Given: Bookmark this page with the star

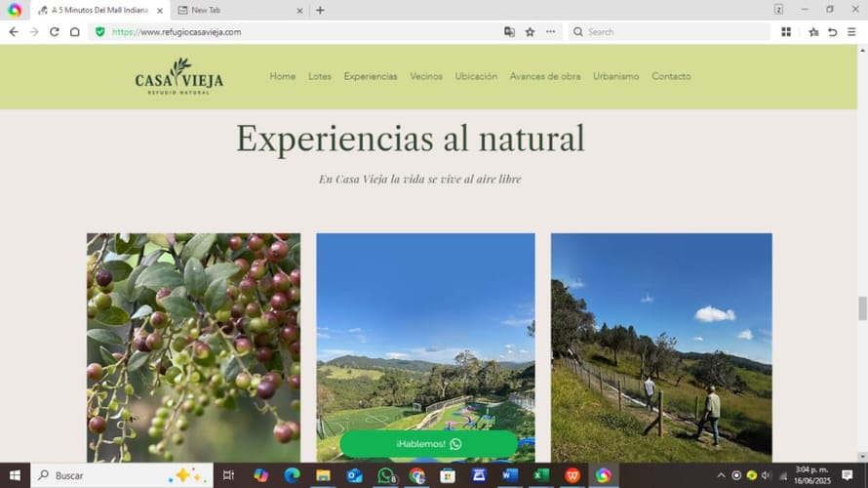Looking at the screenshot, I should [x=530, y=32].
